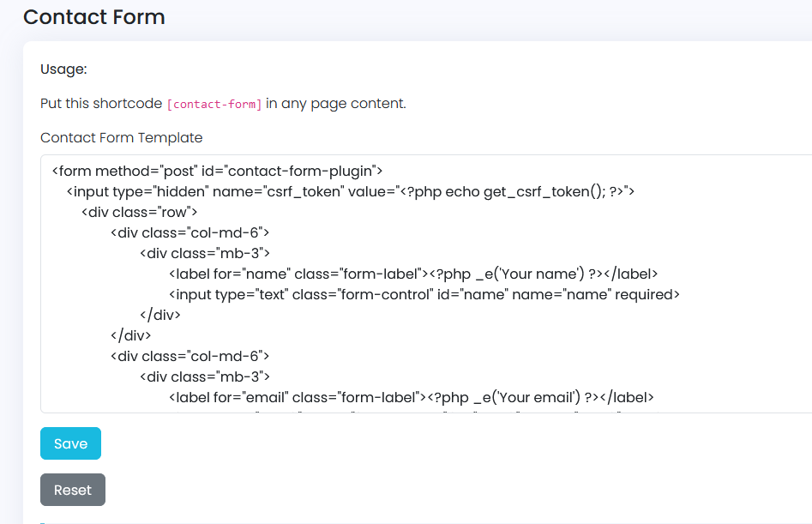Select the [contact-form] shortcode text

click(214, 104)
